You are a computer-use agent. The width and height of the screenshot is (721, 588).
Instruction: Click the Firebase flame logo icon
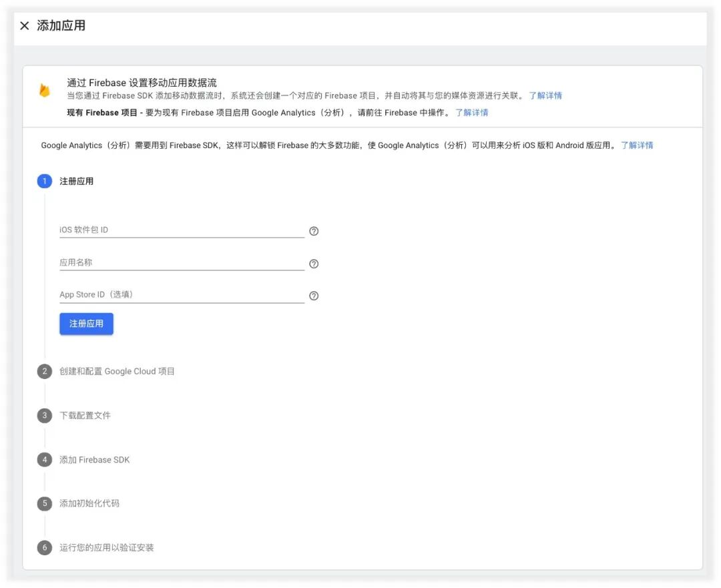click(x=45, y=90)
